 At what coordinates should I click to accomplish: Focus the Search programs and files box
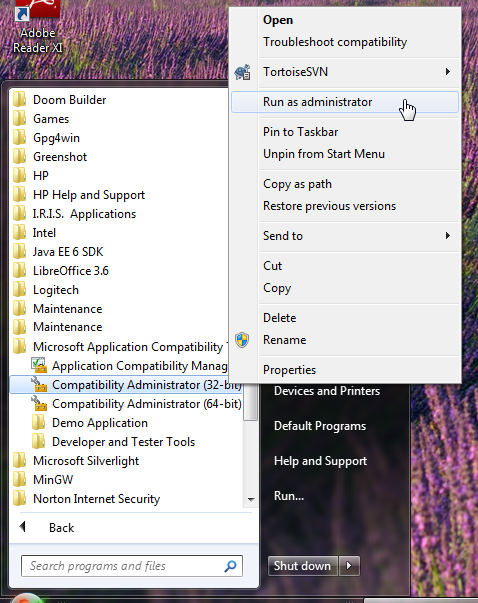coord(132,566)
